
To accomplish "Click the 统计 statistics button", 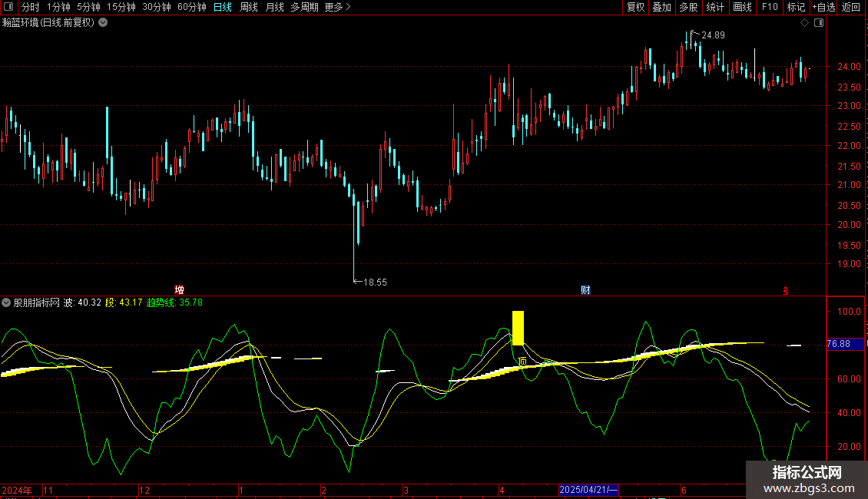I will 715,7.
